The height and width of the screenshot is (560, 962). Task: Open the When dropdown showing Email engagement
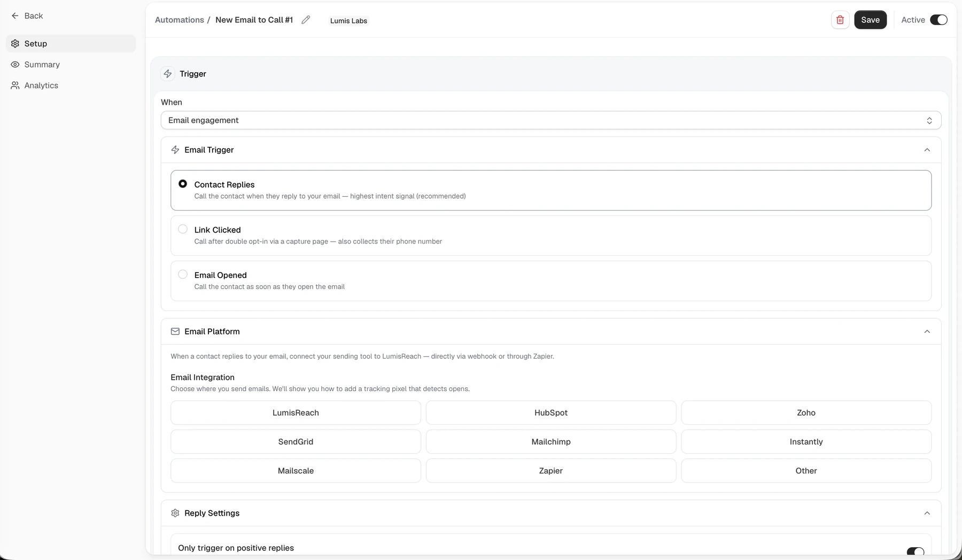point(550,120)
